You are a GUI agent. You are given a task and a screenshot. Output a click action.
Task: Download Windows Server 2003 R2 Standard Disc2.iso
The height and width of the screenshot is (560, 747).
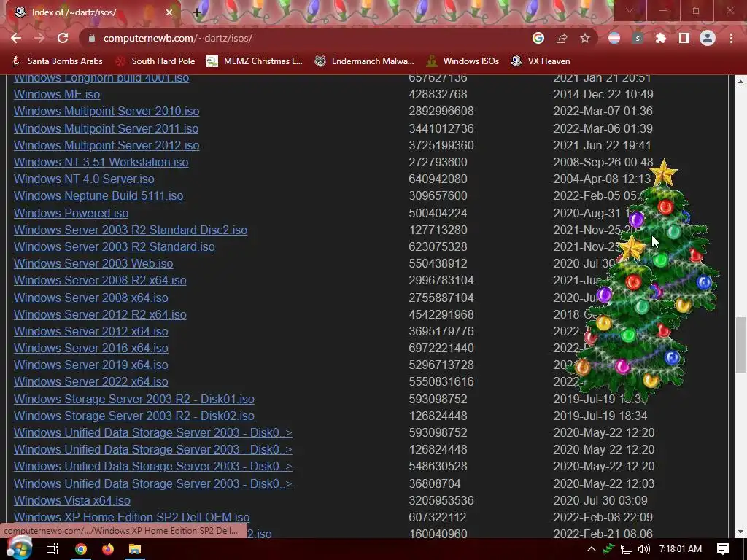[131, 230]
